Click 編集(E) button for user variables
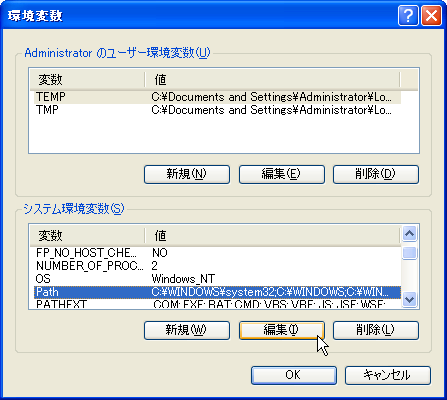Viewport: 447px width, 400px height. 282,174
